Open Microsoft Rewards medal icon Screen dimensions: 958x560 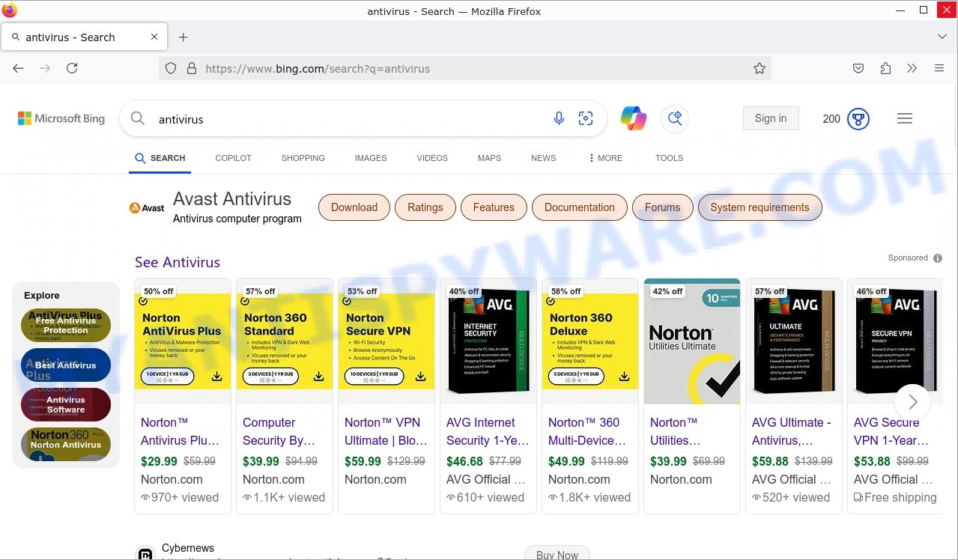(858, 118)
